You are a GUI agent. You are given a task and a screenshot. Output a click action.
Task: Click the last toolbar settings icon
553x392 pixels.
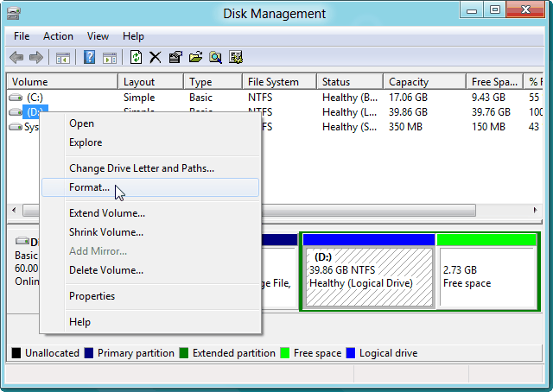tap(236, 57)
